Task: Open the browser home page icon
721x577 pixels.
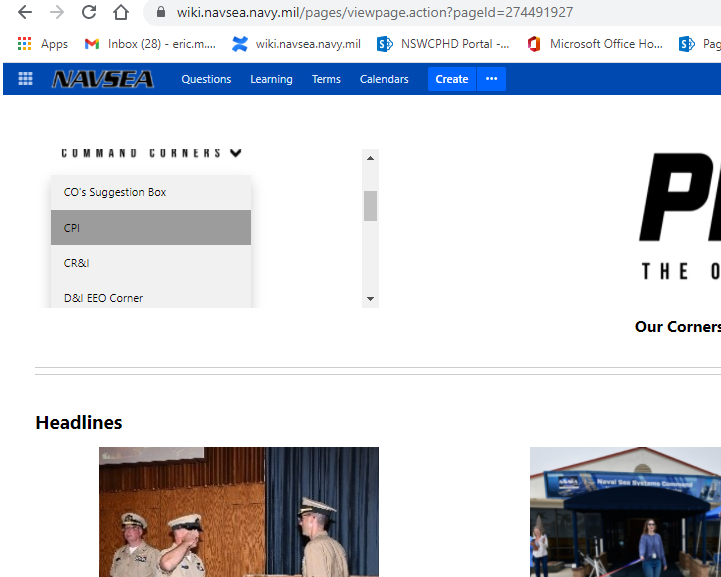Action: (121, 12)
